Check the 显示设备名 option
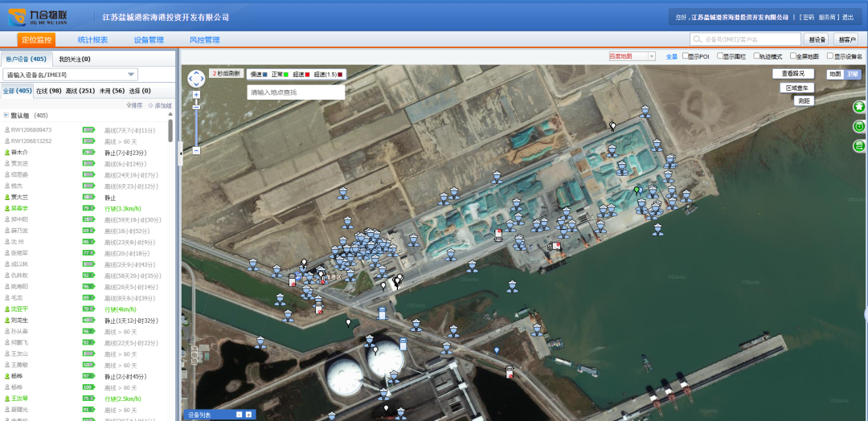This screenshot has width=868, height=421. pyautogui.click(x=830, y=56)
